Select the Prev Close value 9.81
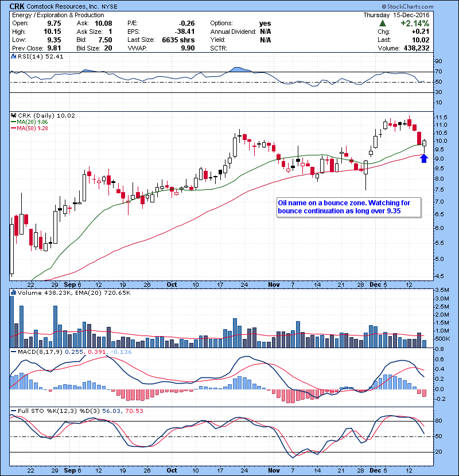This screenshot has height=476, width=459. point(54,48)
